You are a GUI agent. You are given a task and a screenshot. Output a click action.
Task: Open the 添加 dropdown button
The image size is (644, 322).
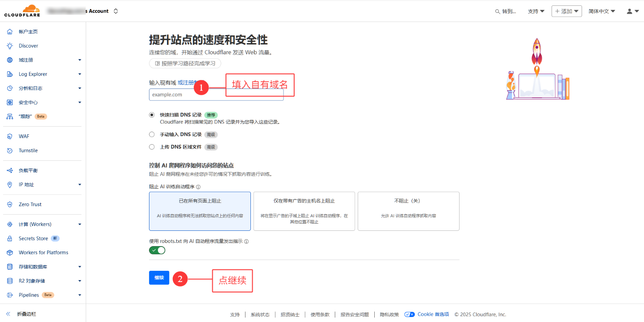coord(567,11)
